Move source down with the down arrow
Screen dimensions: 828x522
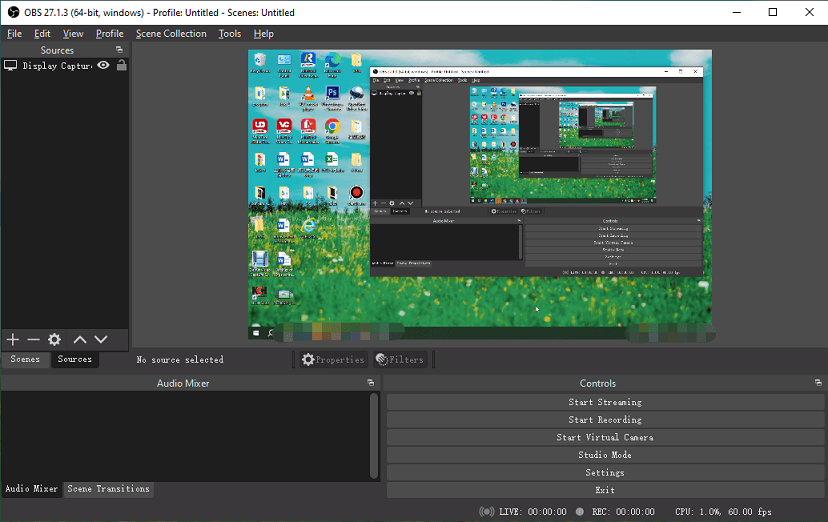[x=101, y=339]
